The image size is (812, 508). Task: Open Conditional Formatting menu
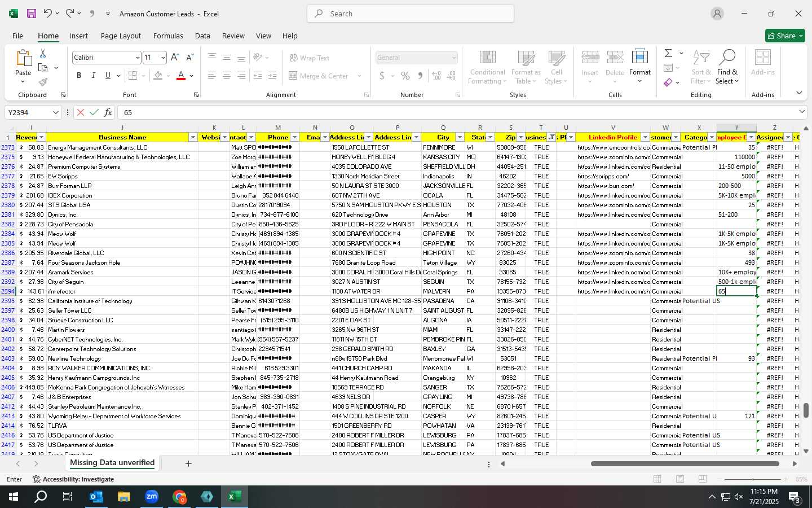pyautogui.click(x=487, y=68)
